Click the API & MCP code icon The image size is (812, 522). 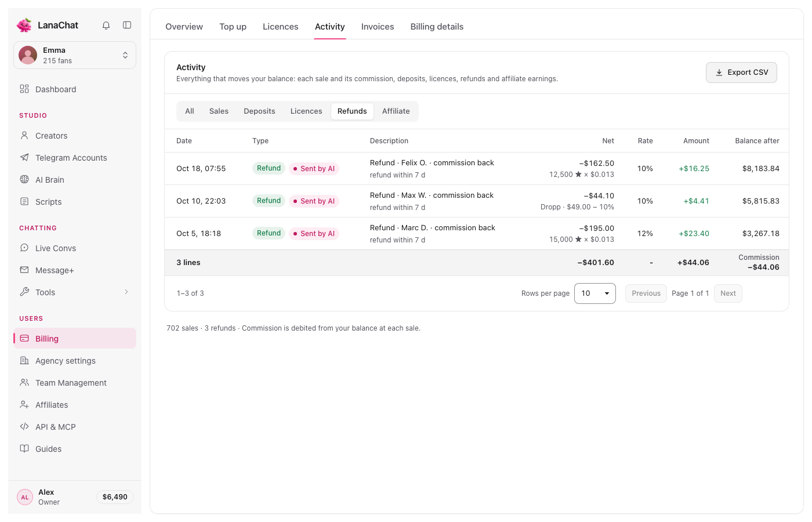click(24, 426)
